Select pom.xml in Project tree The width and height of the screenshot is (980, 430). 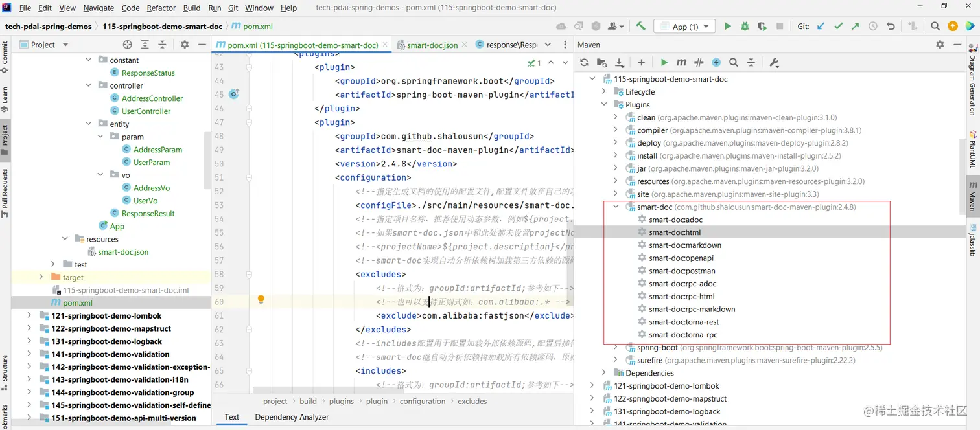(77, 303)
